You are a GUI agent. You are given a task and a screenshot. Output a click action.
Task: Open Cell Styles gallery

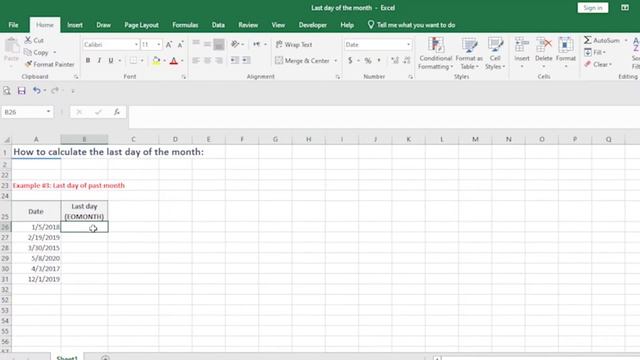coord(495,53)
